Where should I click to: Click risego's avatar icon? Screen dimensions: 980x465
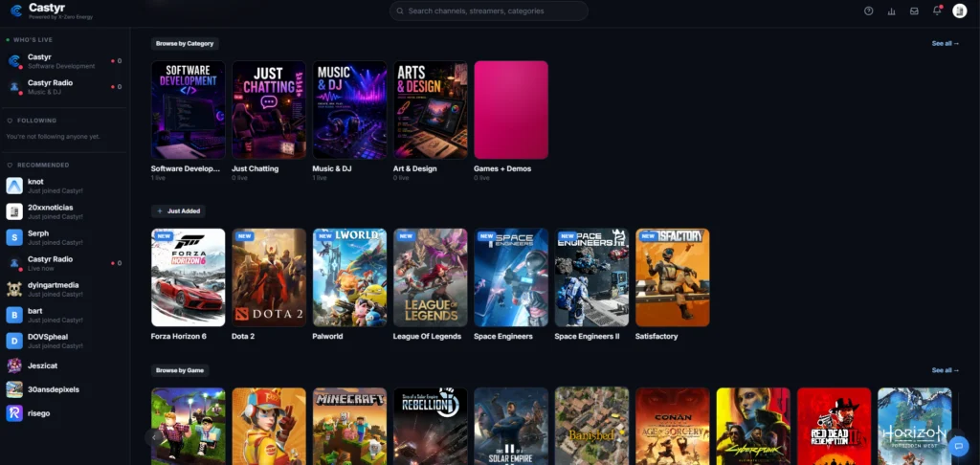coord(14,413)
